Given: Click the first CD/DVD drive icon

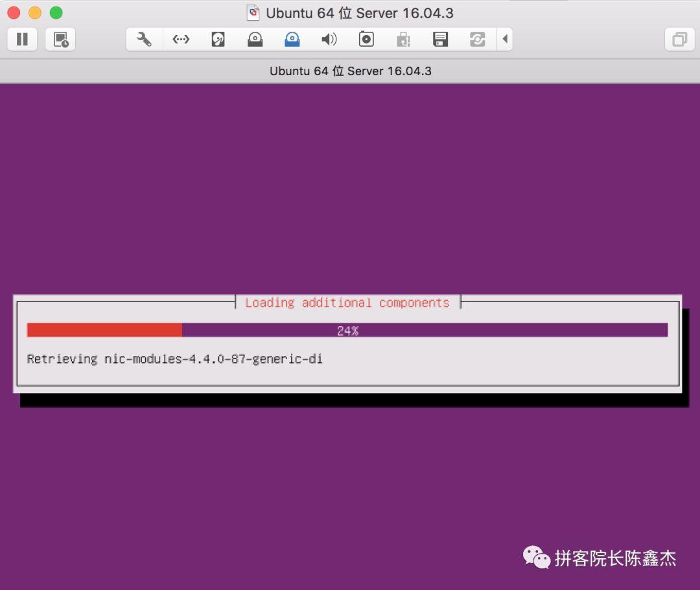Looking at the screenshot, I should pyautogui.click(x=255, y=39).
